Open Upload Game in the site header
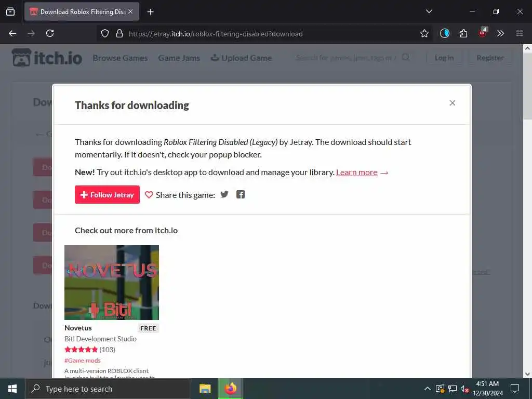Viewport: 532px width, 399px height. [241, 58]
